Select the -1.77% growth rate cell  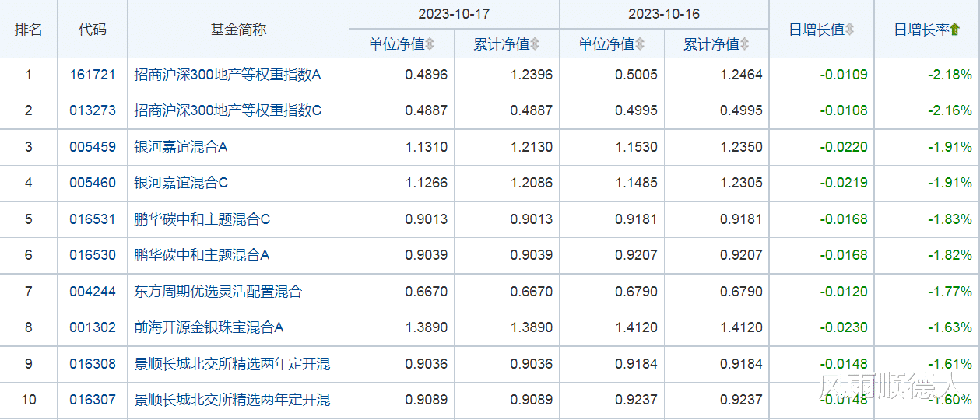click(x=927, y=292)
